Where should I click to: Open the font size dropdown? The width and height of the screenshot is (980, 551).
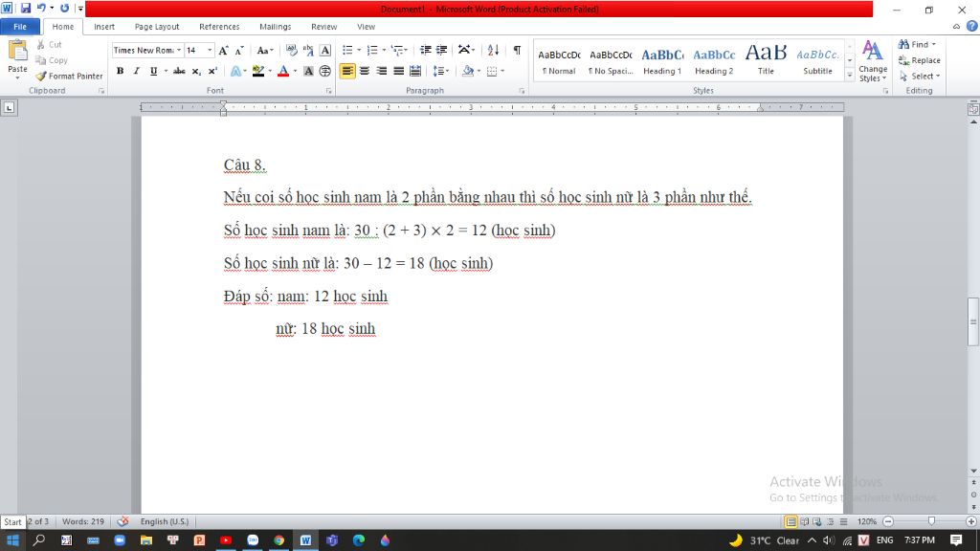click(x=210, y=50)
